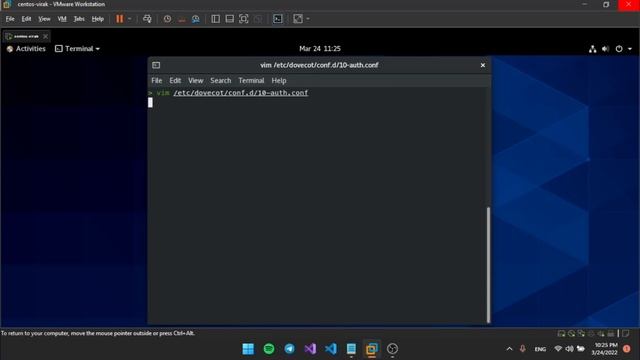Click the terminal scrollbar thumb
Image resolution: width=640 pixels, height=360 pixels.
(x=488, y=265)
